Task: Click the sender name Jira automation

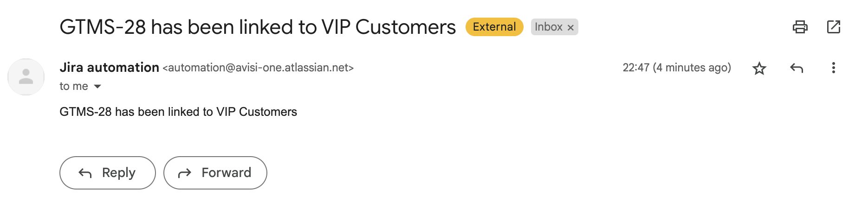Action: coord(110,68)
